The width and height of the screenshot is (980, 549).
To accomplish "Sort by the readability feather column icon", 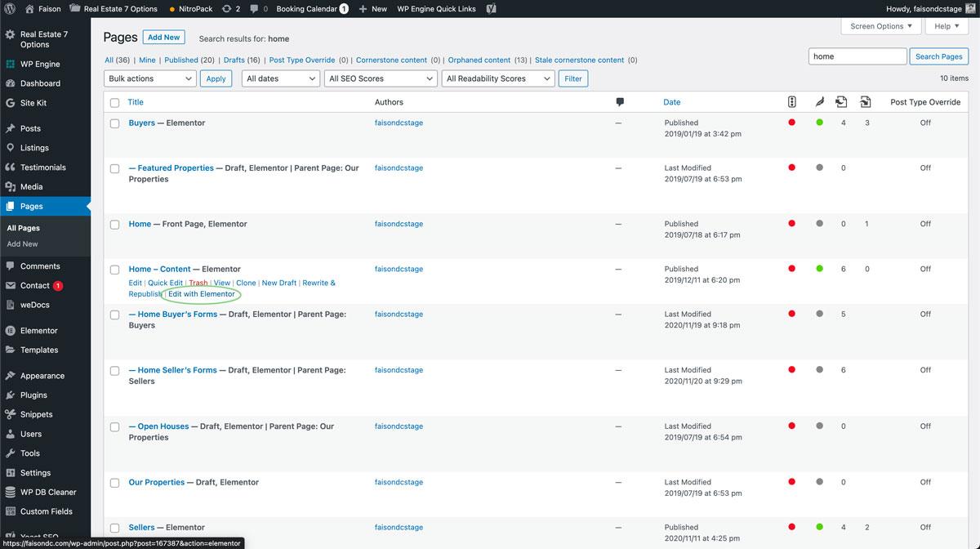I will tap(819, 102).
